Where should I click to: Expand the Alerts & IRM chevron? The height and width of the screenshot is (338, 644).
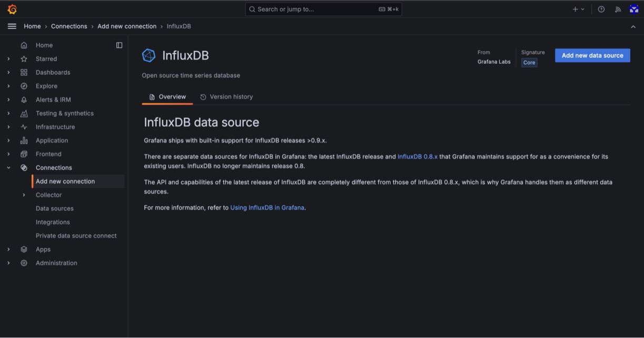[8, 100]
